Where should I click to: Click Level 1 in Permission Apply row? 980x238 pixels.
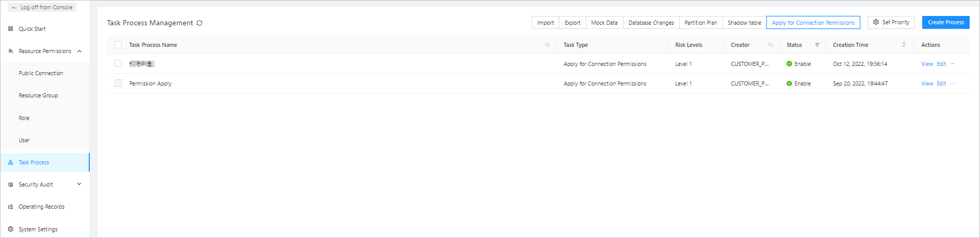point(683,83)
